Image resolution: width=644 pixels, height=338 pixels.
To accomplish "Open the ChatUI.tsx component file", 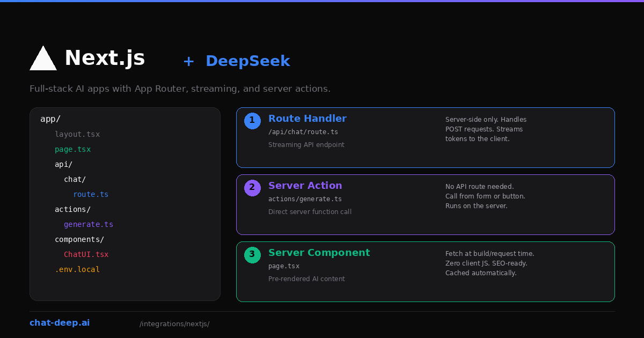I will pos(86,254).
